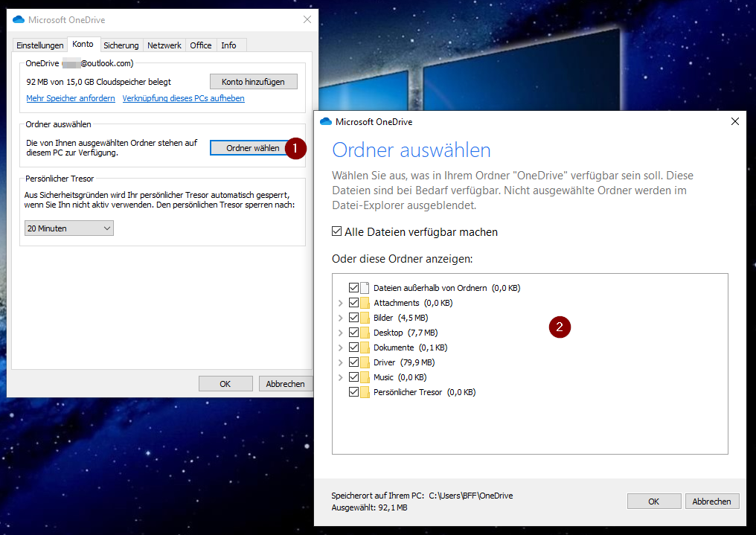Close the Ordner auswählen dialog
The width and height of the screenshot is (756, 535).
(x=734, y=121)
